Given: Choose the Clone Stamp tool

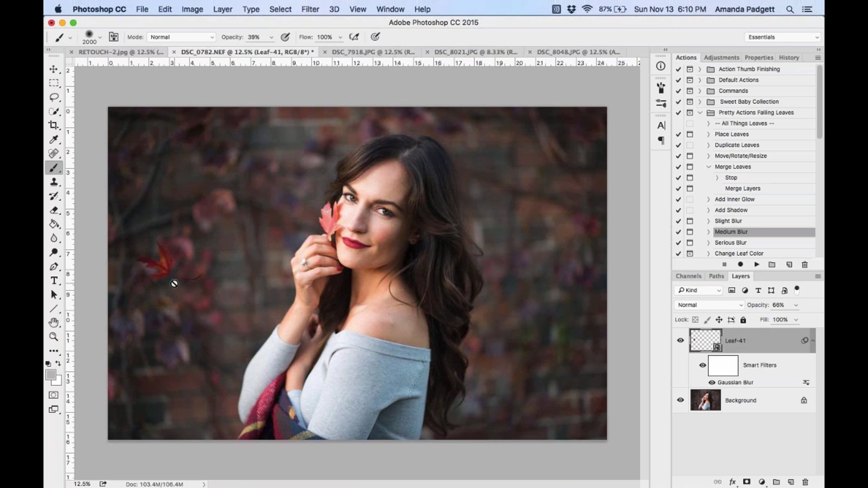Looking at the screenshot, I should tap(54, 182).
